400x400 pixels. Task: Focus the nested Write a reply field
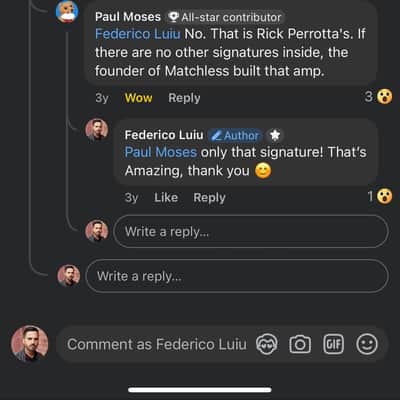tap(251, 231)
